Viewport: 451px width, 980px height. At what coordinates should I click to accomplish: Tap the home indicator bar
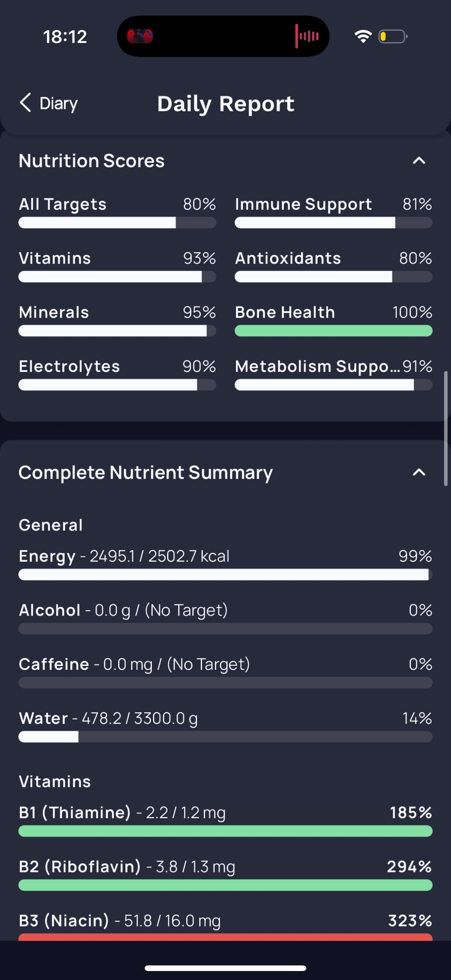225,968
